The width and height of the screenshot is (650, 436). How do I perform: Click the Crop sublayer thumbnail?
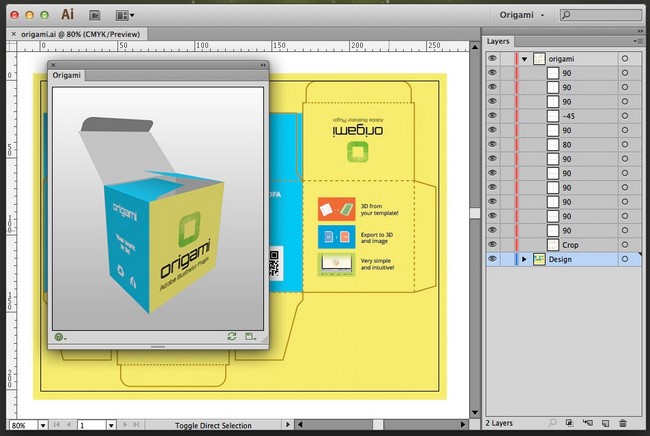(x=553, y=245)
